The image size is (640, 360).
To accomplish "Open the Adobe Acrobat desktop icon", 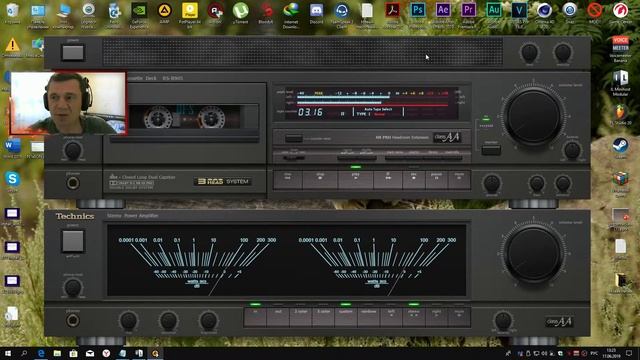I will (x=392, y=16).
